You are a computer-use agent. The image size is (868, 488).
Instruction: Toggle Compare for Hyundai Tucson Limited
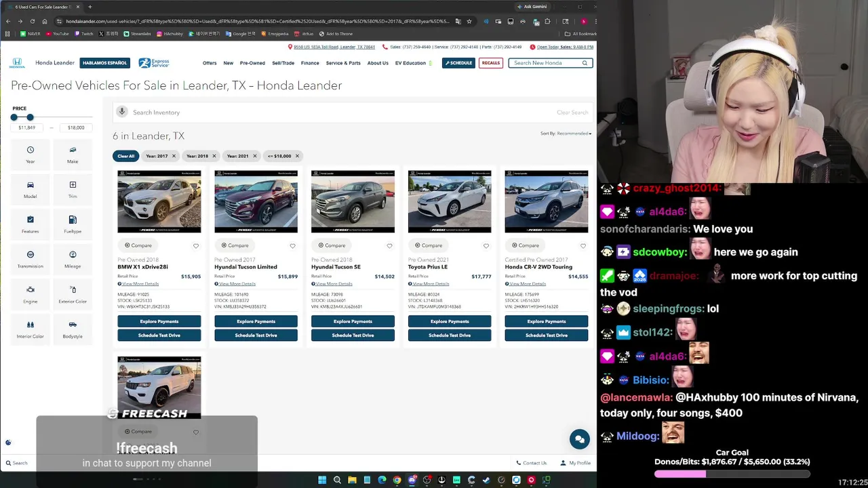pyautogui.click(x=235, y=245)
